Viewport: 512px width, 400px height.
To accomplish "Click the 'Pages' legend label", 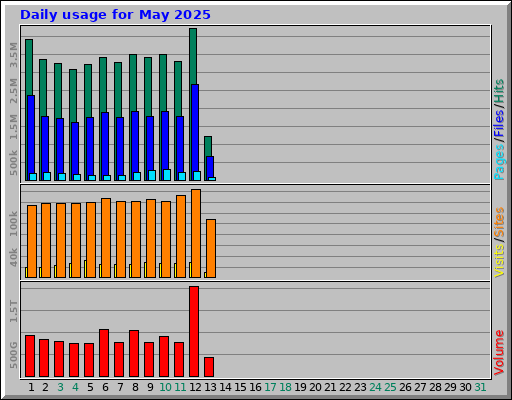I will tap(499, 162).
